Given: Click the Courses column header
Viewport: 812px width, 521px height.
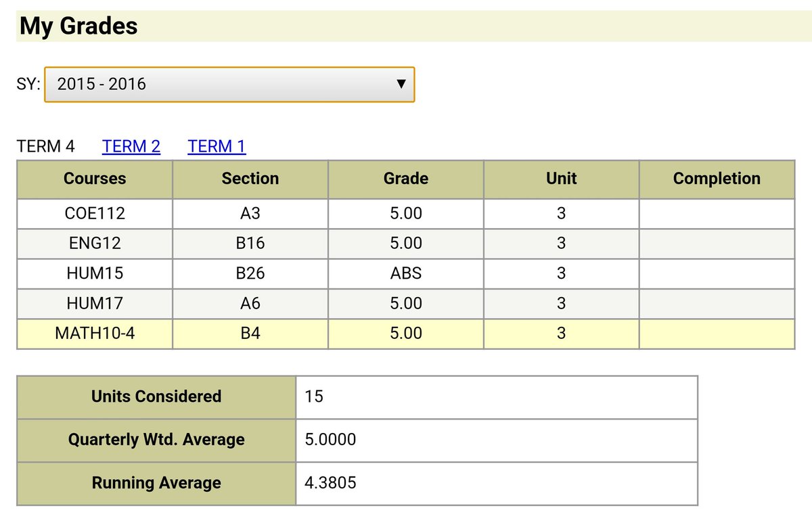Looking at the screenshot, I should pos(95,179).
